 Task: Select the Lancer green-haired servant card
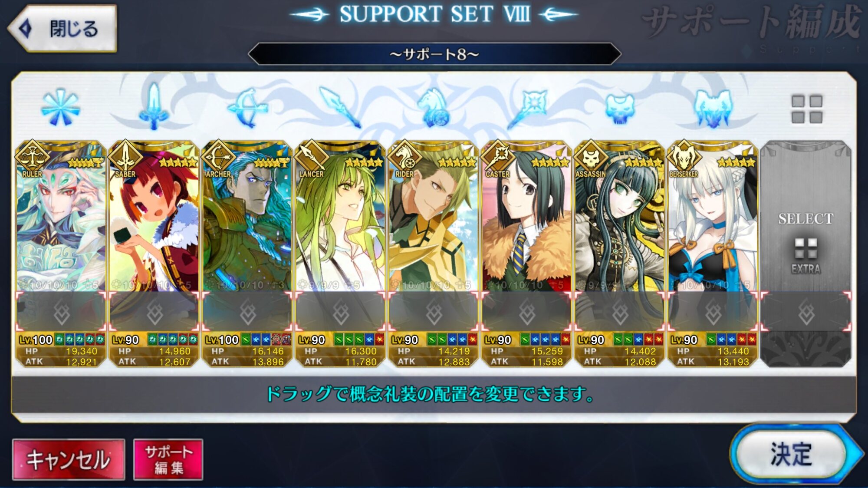(340, 217)
